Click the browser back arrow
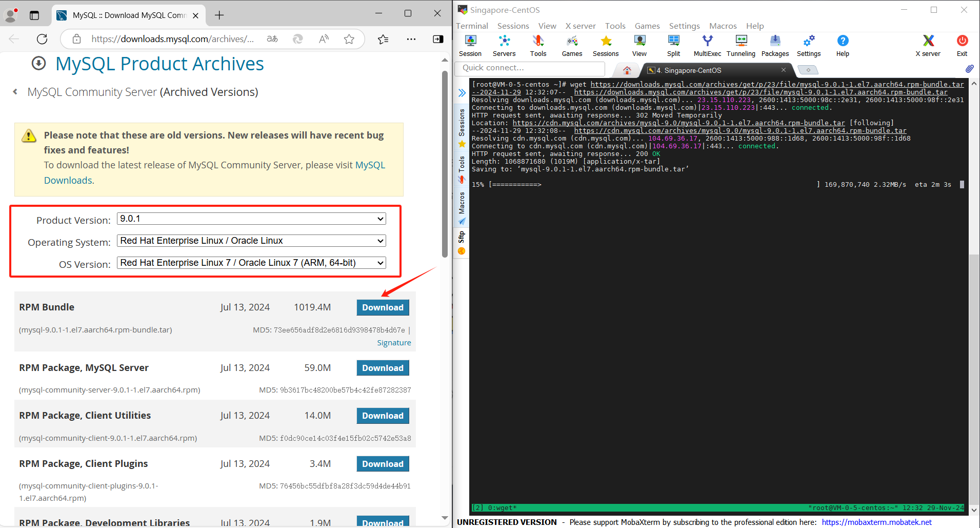Viewport: 980px width, 528px height. tap(14, 39)
